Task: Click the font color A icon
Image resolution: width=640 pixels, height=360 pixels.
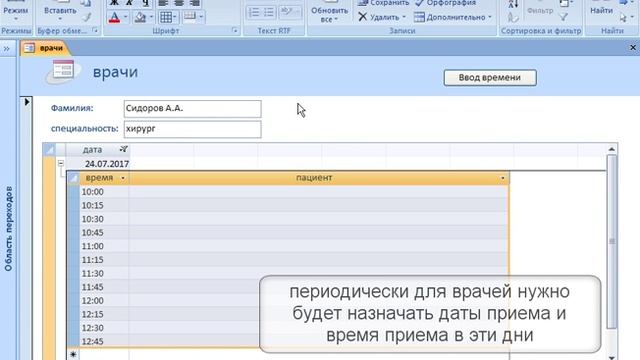Action: click(x=115, y=17)
